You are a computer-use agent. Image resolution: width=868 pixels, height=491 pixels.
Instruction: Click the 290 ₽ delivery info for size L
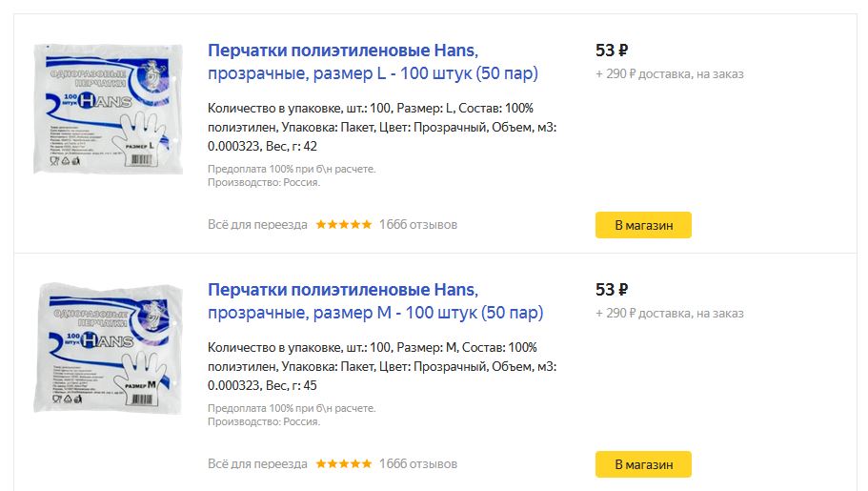pos(669,74)
